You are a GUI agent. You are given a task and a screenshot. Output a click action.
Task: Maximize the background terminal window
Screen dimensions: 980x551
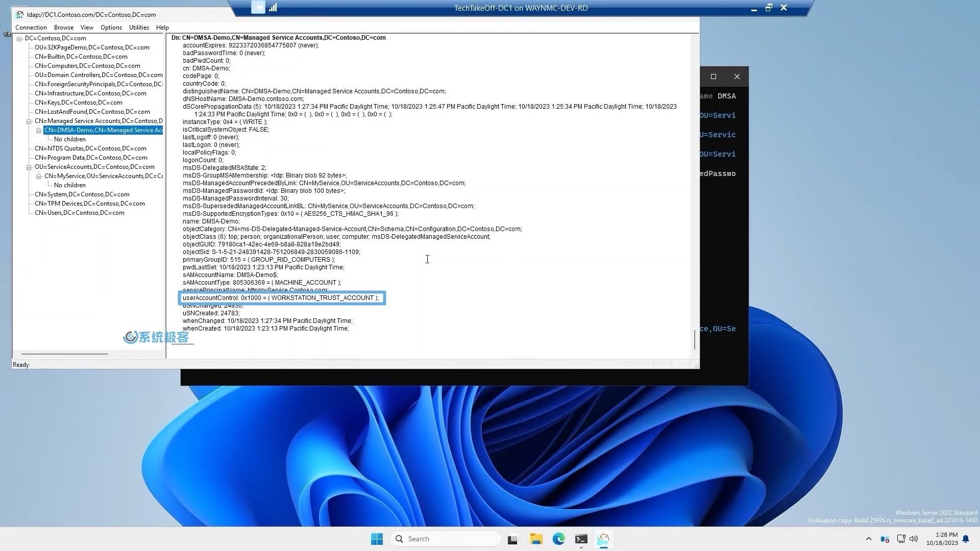714,77
